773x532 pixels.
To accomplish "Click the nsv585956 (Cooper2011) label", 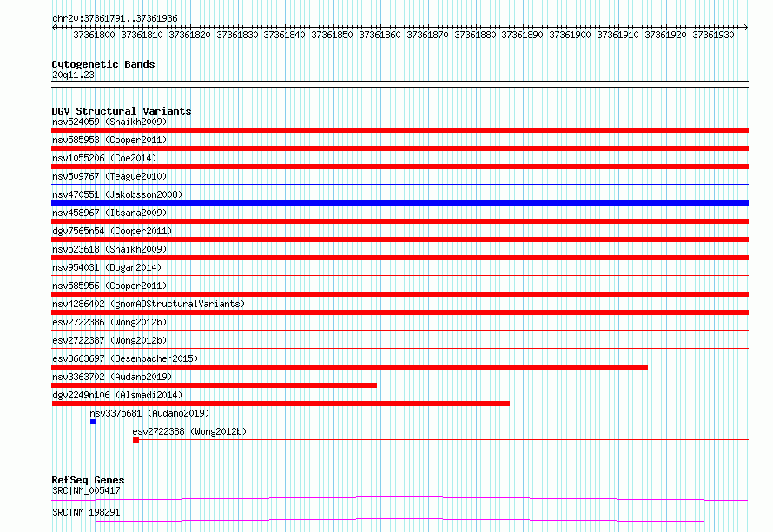I will tap(109, 286).
